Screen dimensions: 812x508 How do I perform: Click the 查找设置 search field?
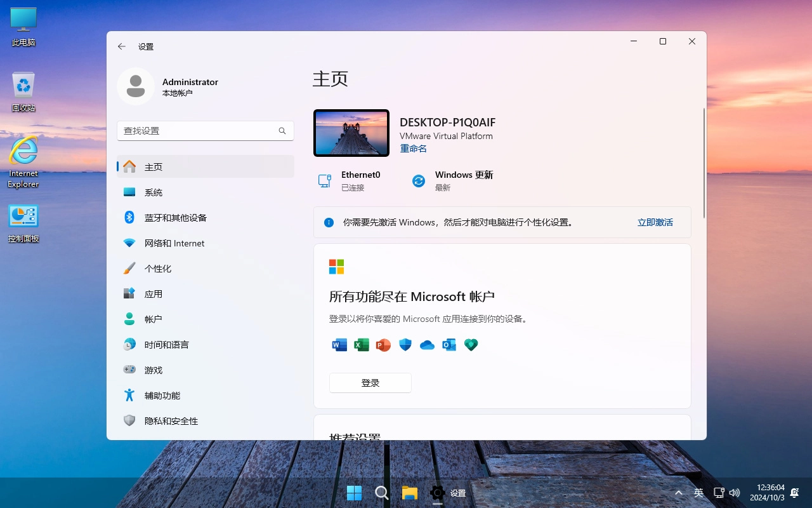click(x=205, y=130)
